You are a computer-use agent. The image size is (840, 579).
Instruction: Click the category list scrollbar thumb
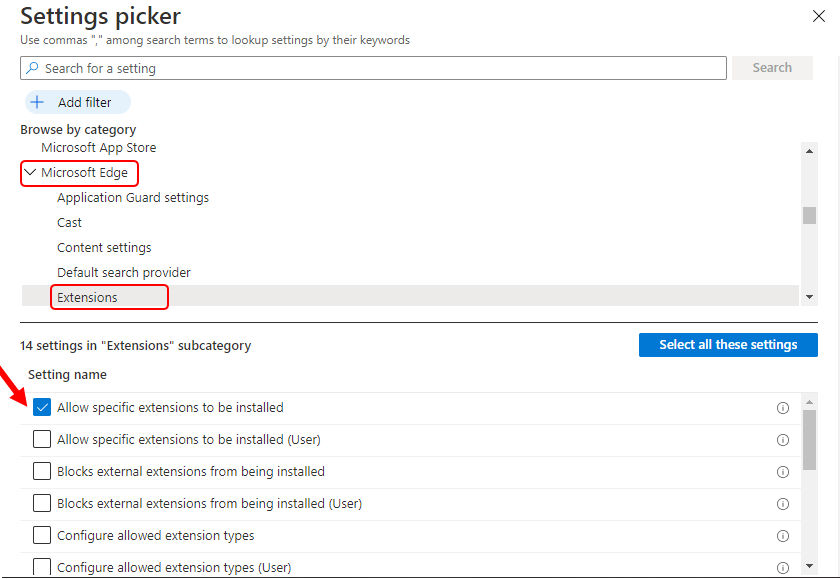[809, 215]
